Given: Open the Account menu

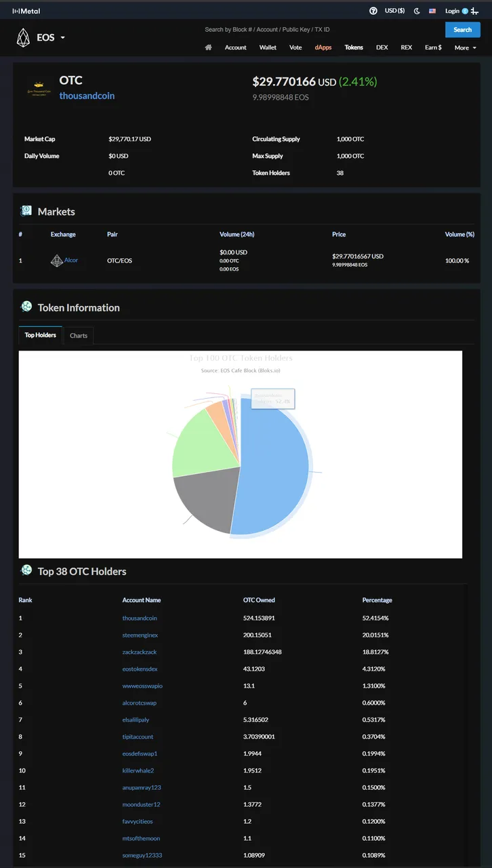Looking at the screenshot, I should pos(235,47).
